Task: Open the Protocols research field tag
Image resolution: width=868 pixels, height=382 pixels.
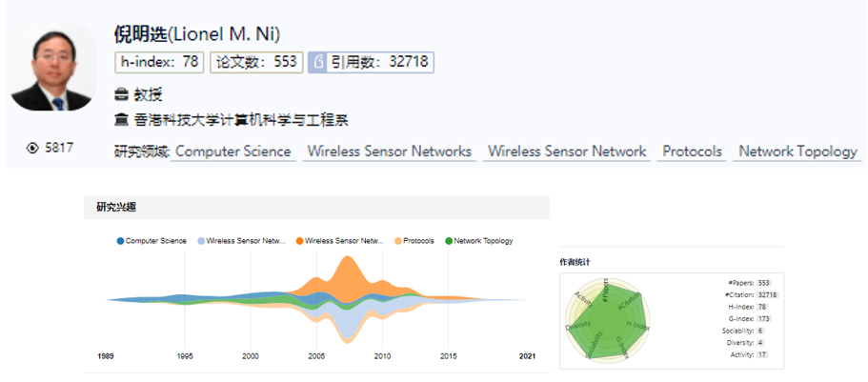Action: click(x=692, y=151)
